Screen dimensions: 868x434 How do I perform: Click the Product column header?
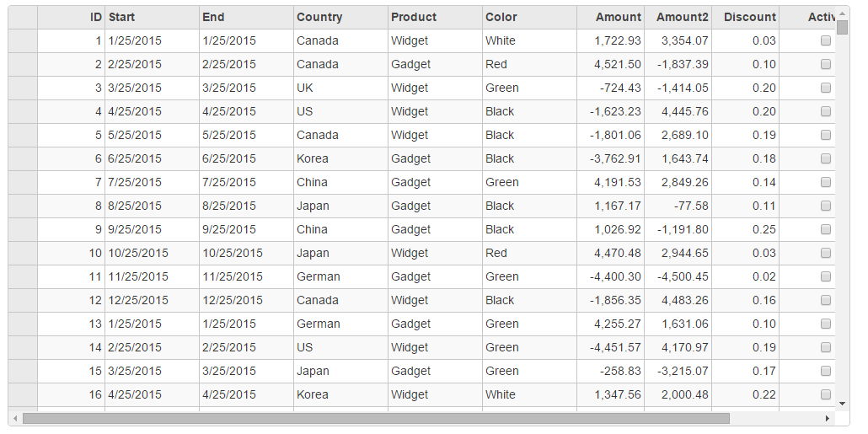[x=435, y=17]
